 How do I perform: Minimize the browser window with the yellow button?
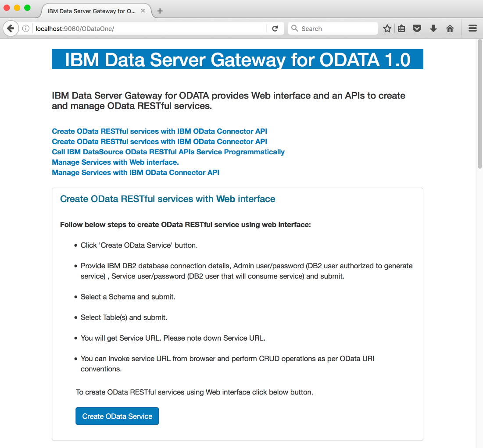(x=17, y=8)
